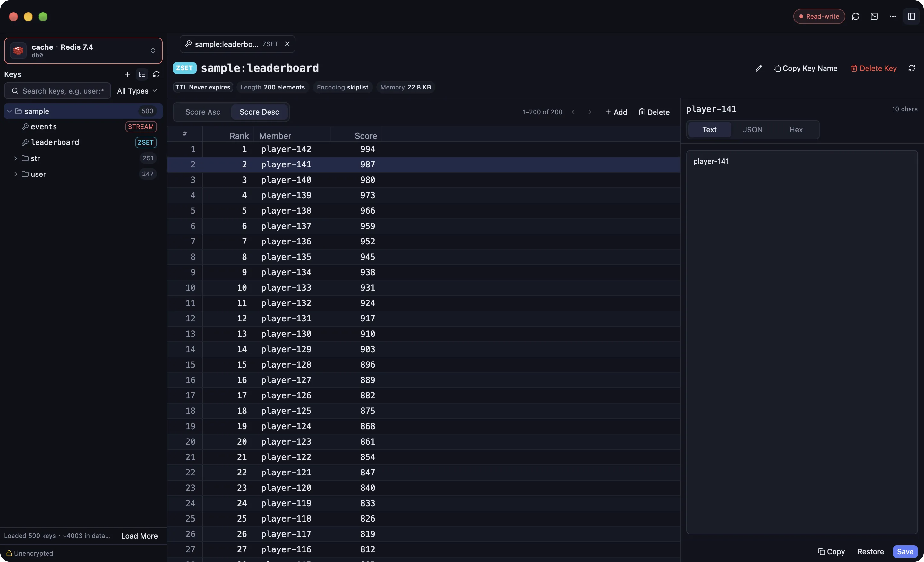Select the sample:leaderboard ZSET tab

pyautogui.click(x=237, y=44)
